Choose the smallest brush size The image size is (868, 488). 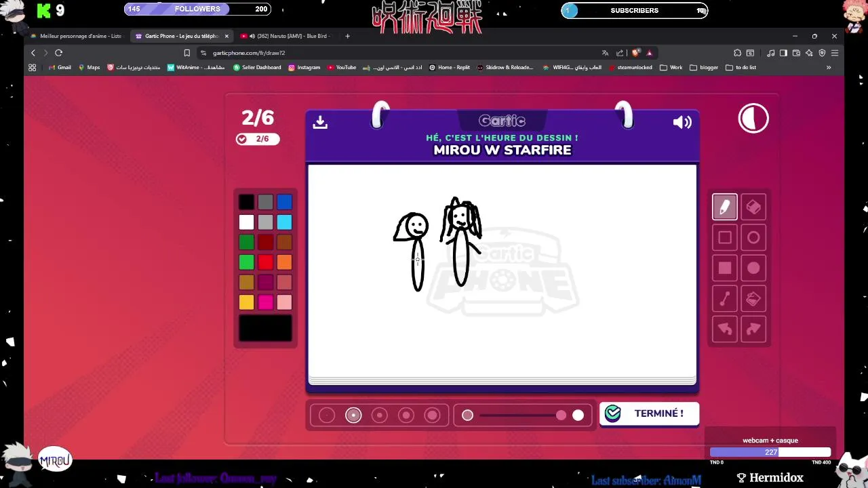327,415
